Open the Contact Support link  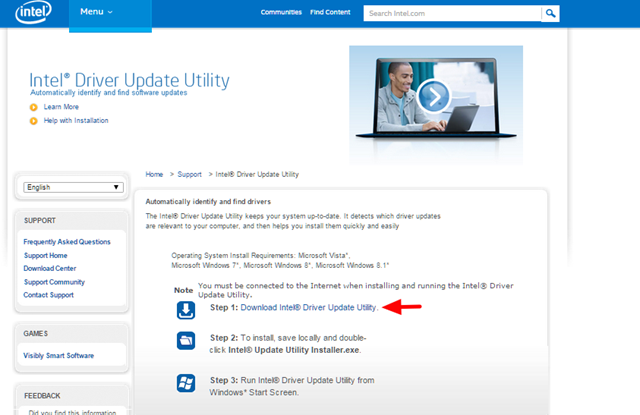tap(49, 295)
